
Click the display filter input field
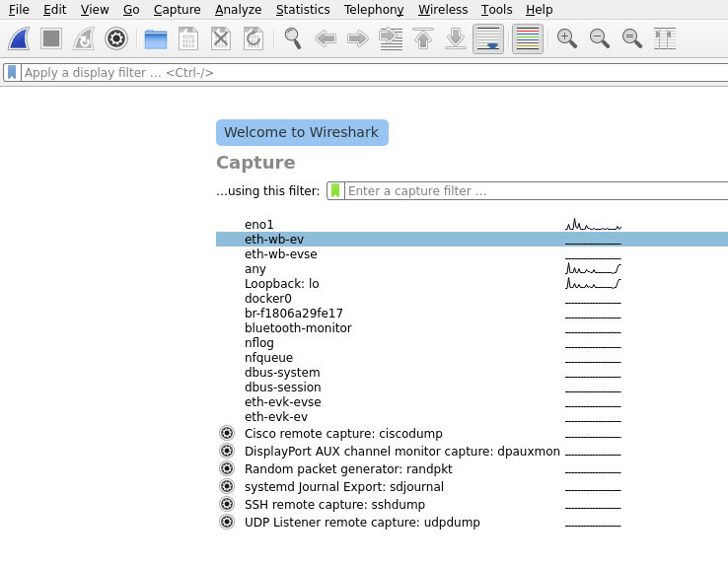(x=374, y=72)
